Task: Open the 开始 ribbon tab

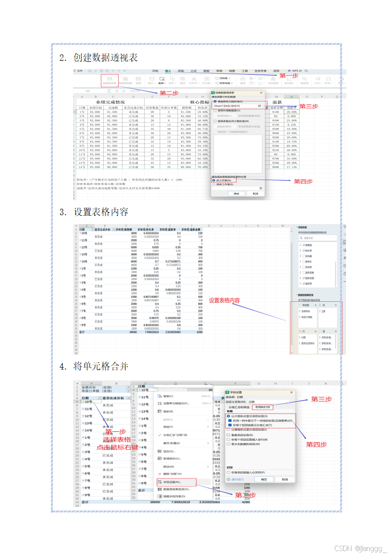Action: (155, 71)
